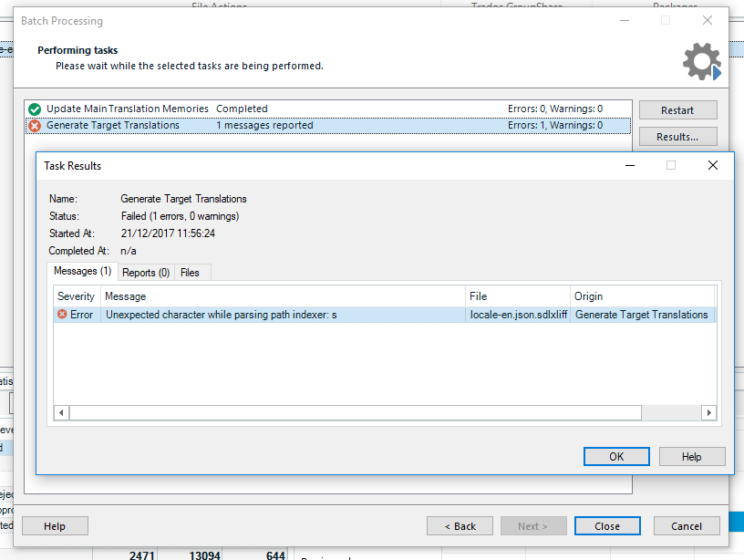Open Results... for the selected task

(677, 137)
